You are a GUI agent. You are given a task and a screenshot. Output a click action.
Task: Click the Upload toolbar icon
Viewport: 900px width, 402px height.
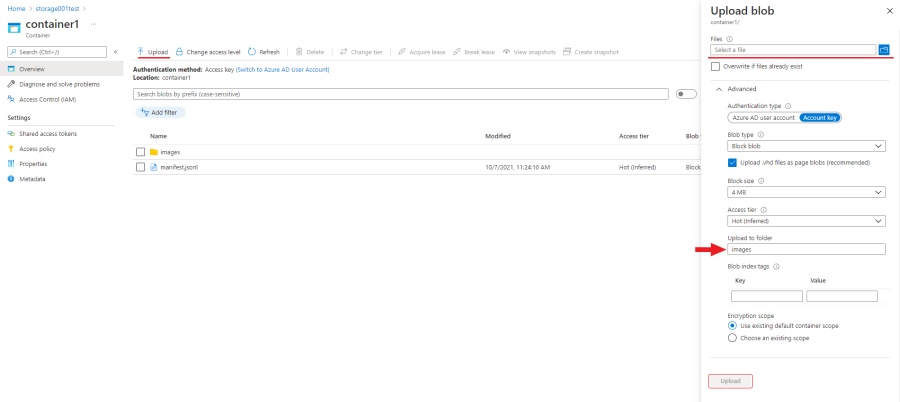click(141, 51)
